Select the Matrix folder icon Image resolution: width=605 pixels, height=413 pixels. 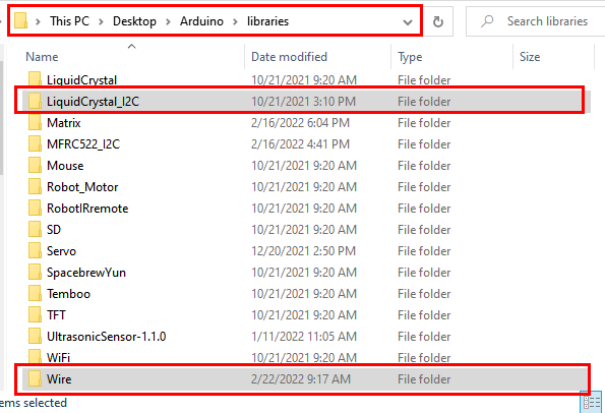point(35,123)
